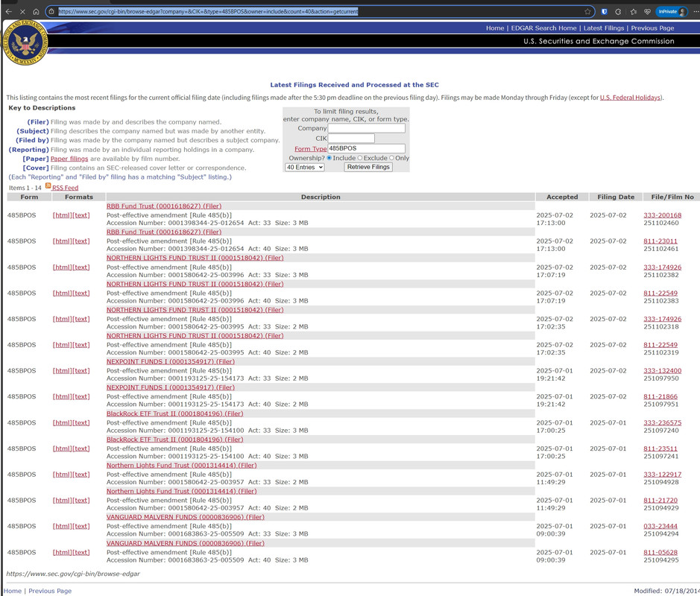Open the U.S. Federal Holidays link
The width and height of the screenshot is (700, 596).
coord(630,98)
